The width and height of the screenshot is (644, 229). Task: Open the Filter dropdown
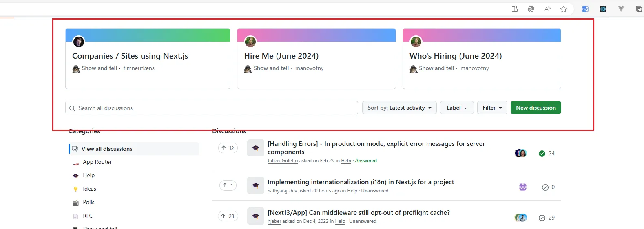[492, 108]
